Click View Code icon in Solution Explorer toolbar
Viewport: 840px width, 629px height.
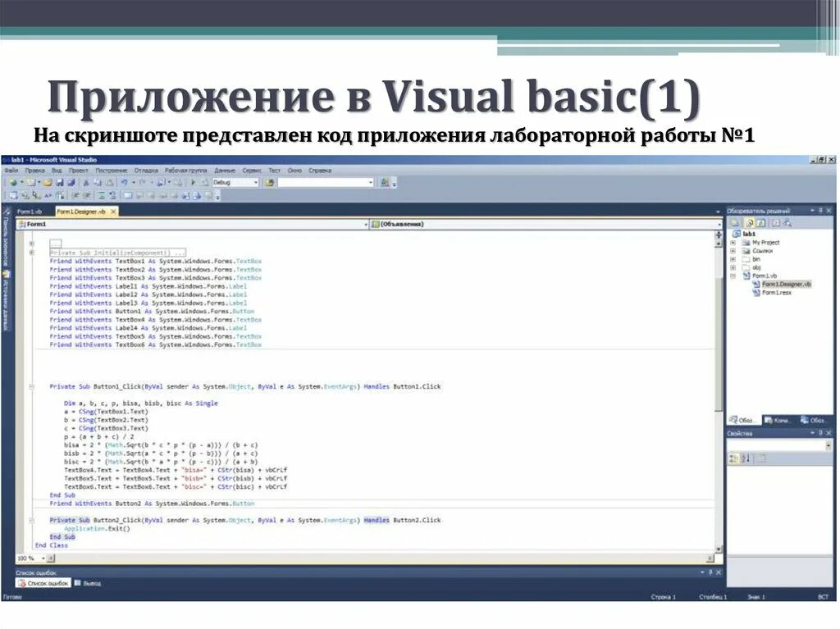click(775, 223)
